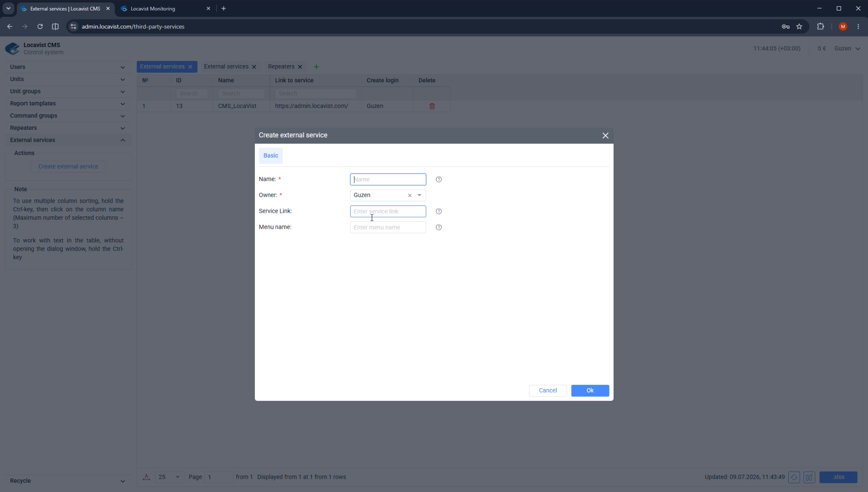The image size is (868, 492).
Task: Click the Page number input
Action: coord(219,477)
